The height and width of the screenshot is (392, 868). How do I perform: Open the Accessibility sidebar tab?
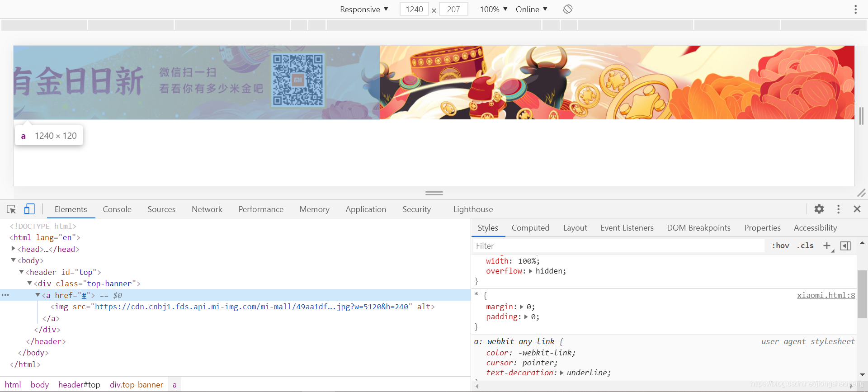coord(815,228)
